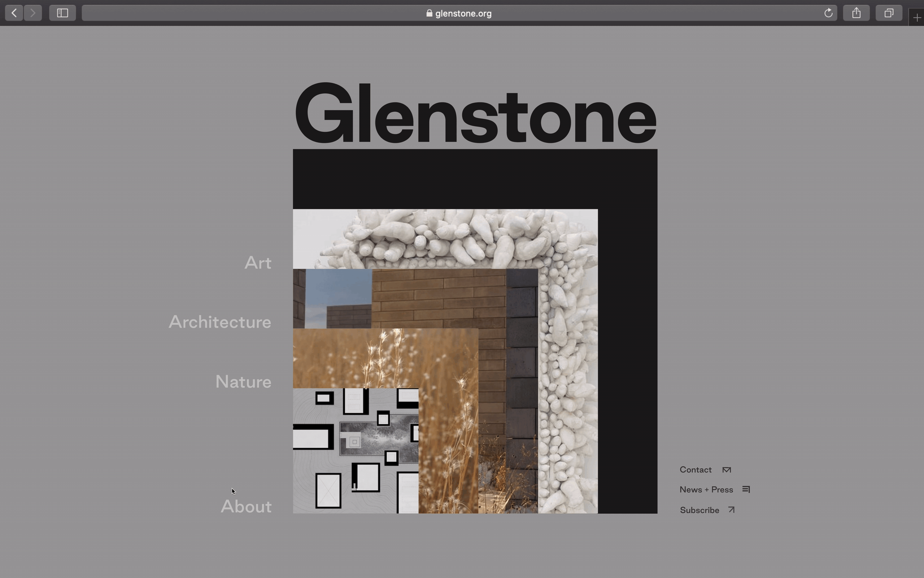Click the arrow icon beside Subscribe
The image size is (924, 578).
coord(732,509)
